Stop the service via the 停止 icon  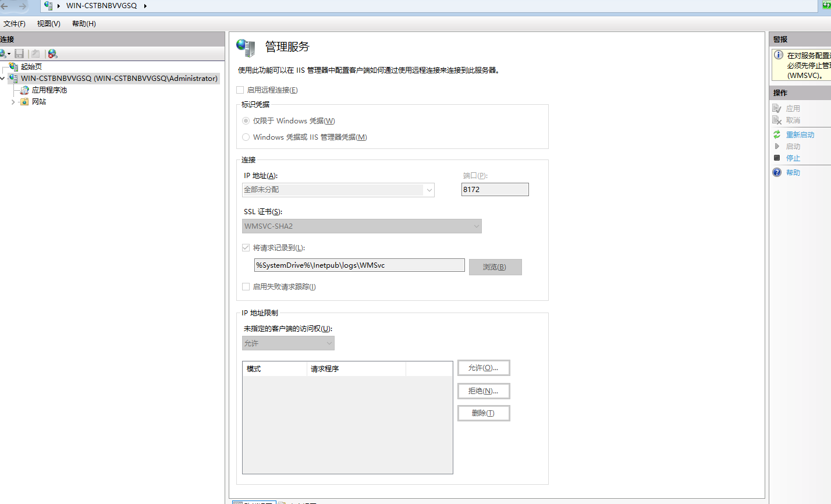776,158
